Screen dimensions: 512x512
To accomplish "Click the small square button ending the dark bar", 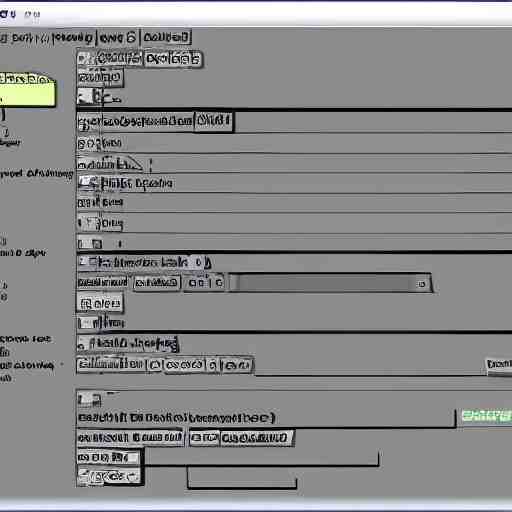I will click(422, 284).
